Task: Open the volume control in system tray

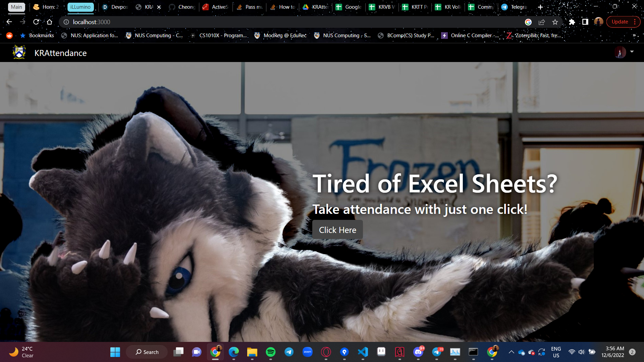Action: (x=581, y=352)
